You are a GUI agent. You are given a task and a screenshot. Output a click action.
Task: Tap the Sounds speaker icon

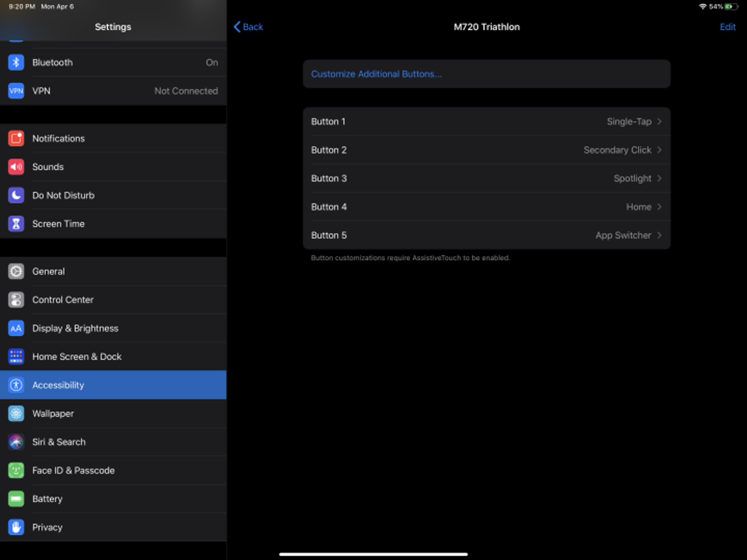[x=16, y=167]
